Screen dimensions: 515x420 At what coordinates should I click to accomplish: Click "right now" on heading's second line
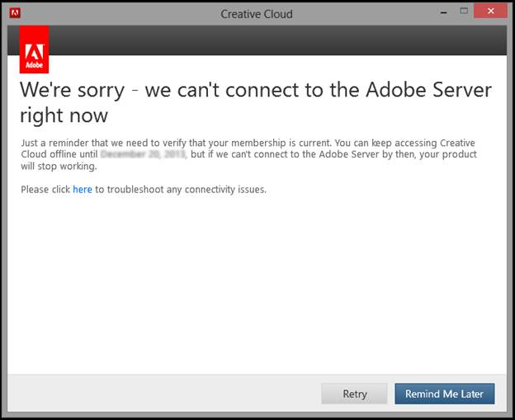(64, 114)
